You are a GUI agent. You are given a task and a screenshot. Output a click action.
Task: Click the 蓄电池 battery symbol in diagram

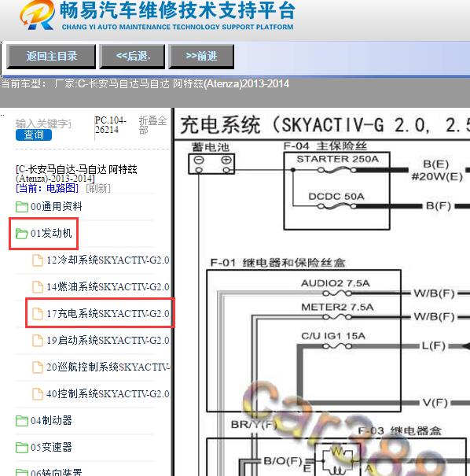tap(211, 164)
